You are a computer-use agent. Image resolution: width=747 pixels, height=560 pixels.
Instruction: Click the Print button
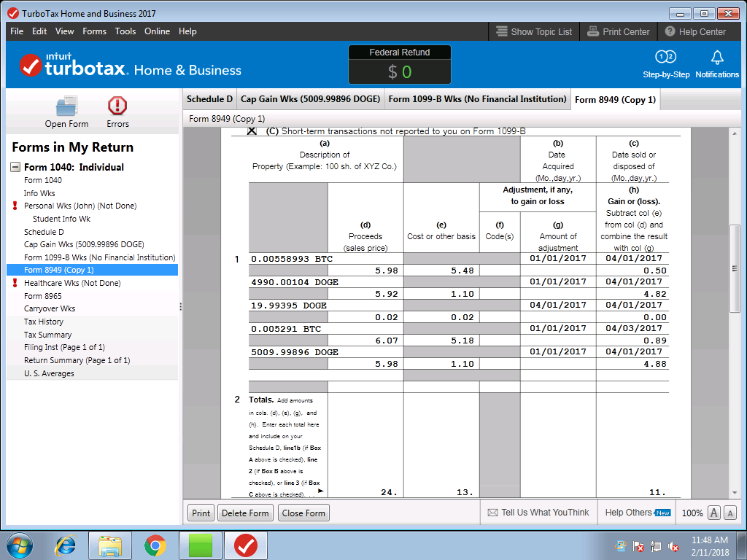click(x=201, y=513)
